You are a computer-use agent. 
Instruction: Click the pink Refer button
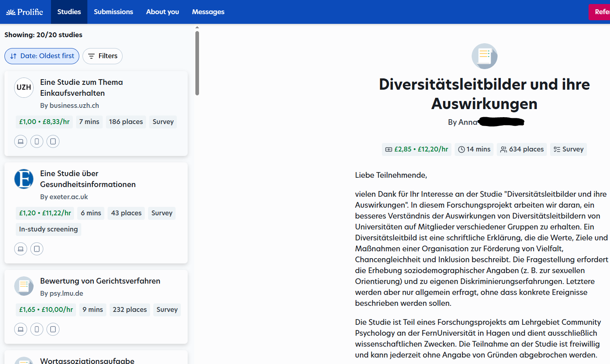tap(599, 12)
